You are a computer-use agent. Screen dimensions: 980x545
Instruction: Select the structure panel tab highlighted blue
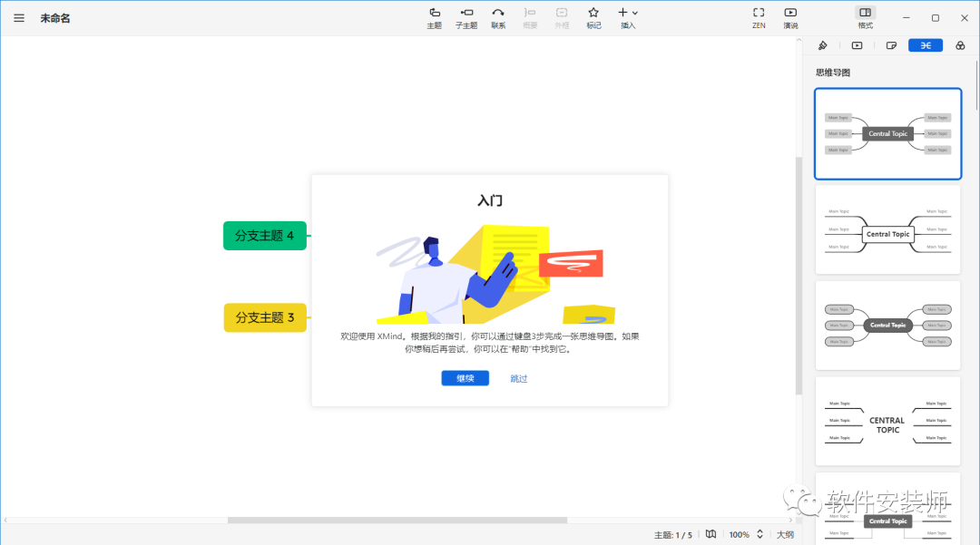click(x=926, y=45)
